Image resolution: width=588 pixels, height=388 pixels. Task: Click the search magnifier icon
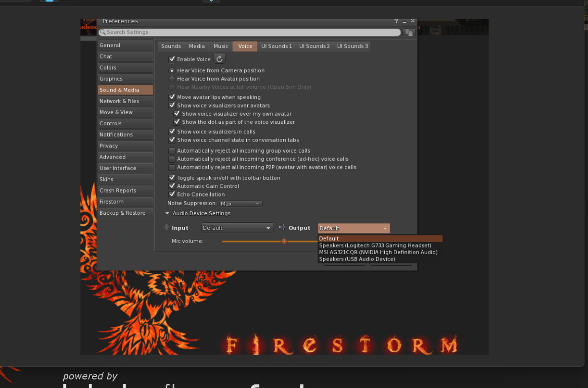pyautogui.click(x=102, y=32)
